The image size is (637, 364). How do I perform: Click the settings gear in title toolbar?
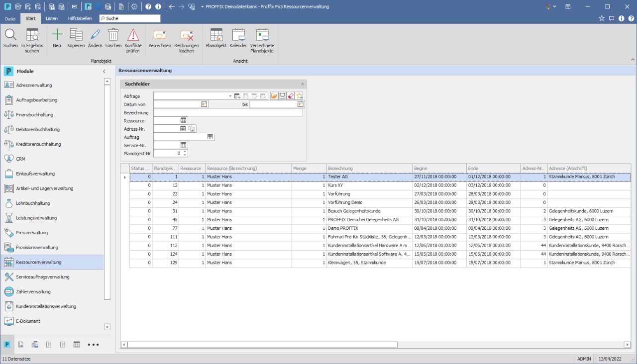[134, 6]
